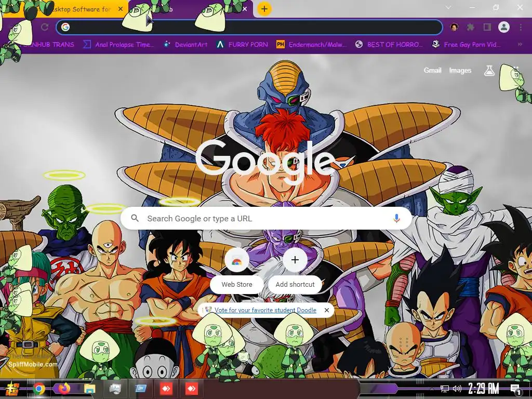Open the Start menu from the taskbar
The image size is (532, 399).
click(x=11, y=389)
